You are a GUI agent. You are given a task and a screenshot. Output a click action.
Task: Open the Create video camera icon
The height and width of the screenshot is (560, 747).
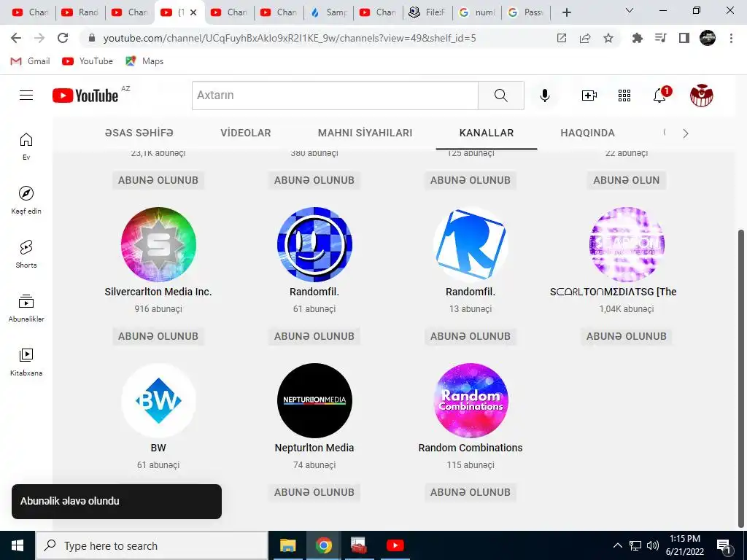[x=589, y=96]
